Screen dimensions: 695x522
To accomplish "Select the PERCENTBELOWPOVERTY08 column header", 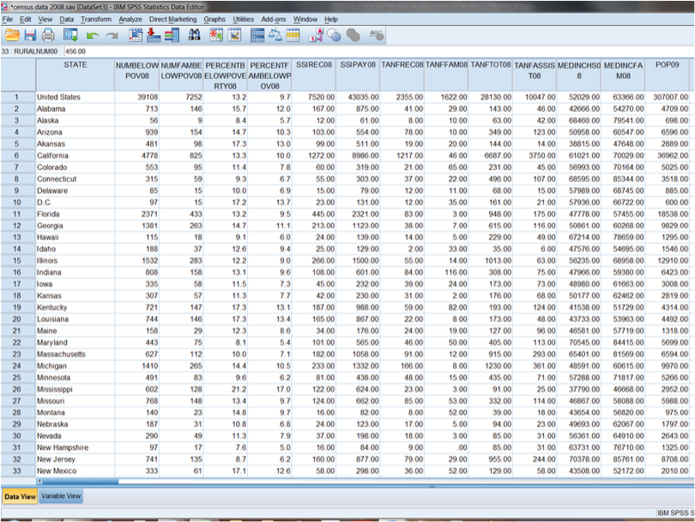I will point(225,75).
